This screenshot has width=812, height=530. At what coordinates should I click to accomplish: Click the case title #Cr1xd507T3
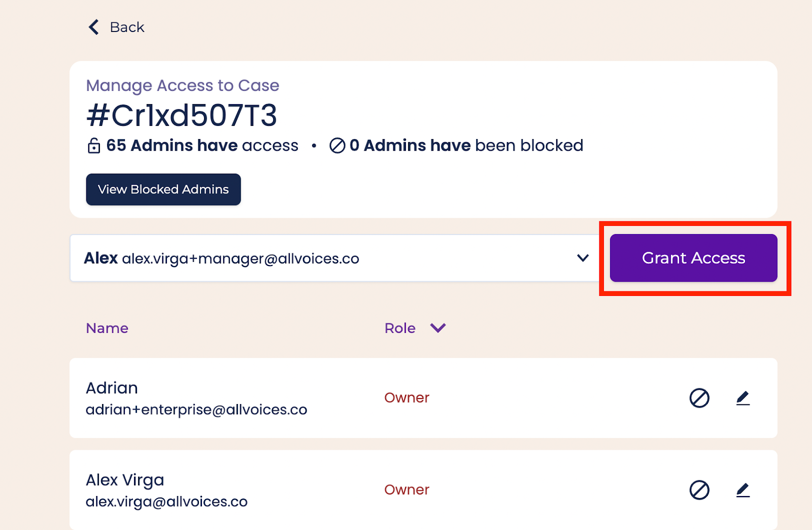[x=182, y=115]
